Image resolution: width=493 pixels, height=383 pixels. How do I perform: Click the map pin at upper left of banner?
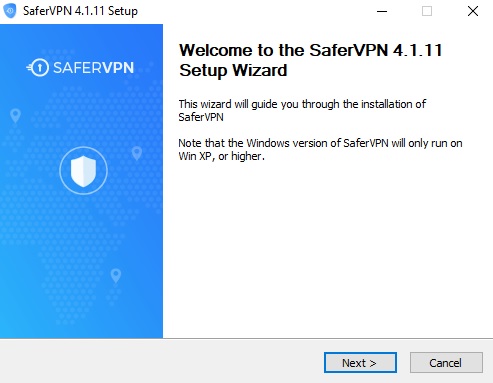pyautogui.click(x=15, y=116)
